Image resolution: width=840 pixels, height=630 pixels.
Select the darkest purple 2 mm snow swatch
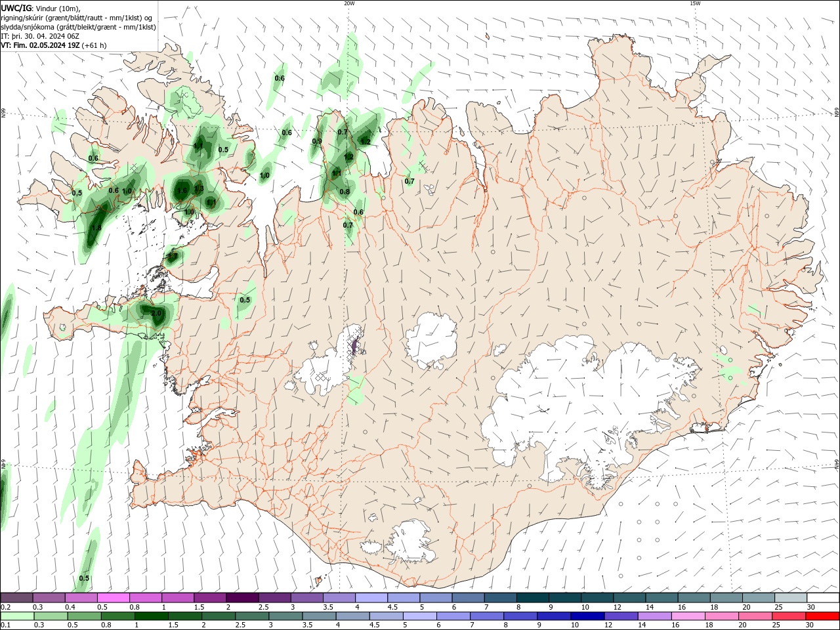242,598
